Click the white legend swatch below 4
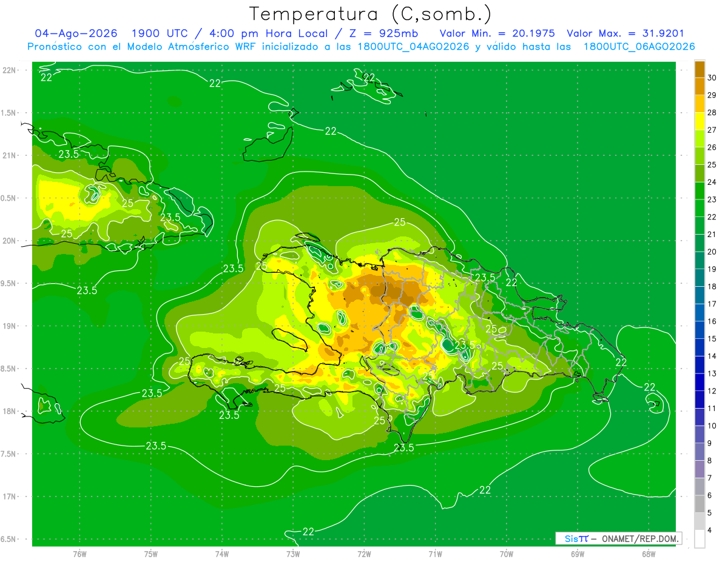This screenshot has height=562, width=728. [699, 539]
